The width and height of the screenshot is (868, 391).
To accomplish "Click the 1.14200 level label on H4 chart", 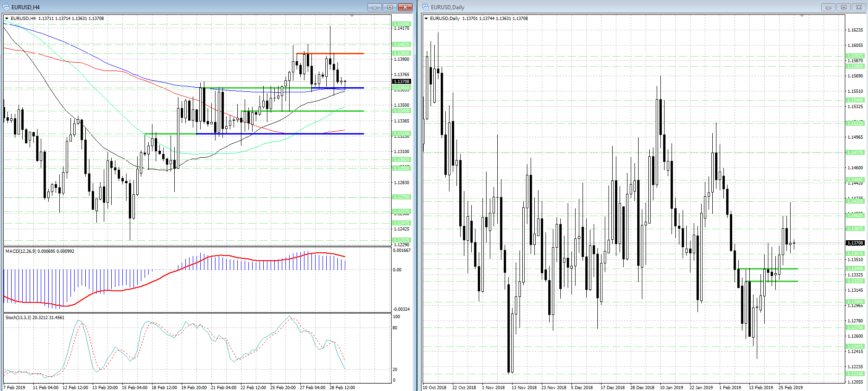I will (401, 24).
